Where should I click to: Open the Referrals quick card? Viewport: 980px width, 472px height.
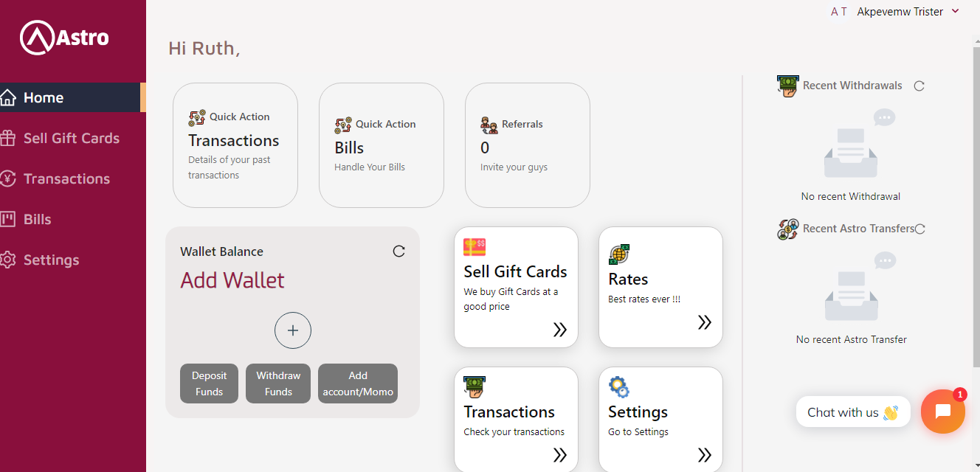(x=528, y=145)
